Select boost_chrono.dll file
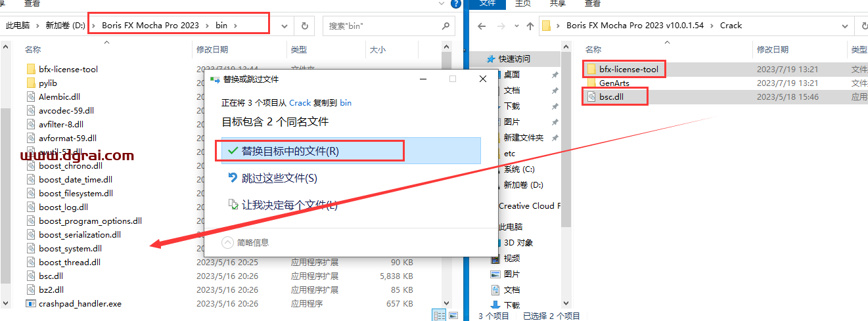868x321 pixels. point(70,165)
